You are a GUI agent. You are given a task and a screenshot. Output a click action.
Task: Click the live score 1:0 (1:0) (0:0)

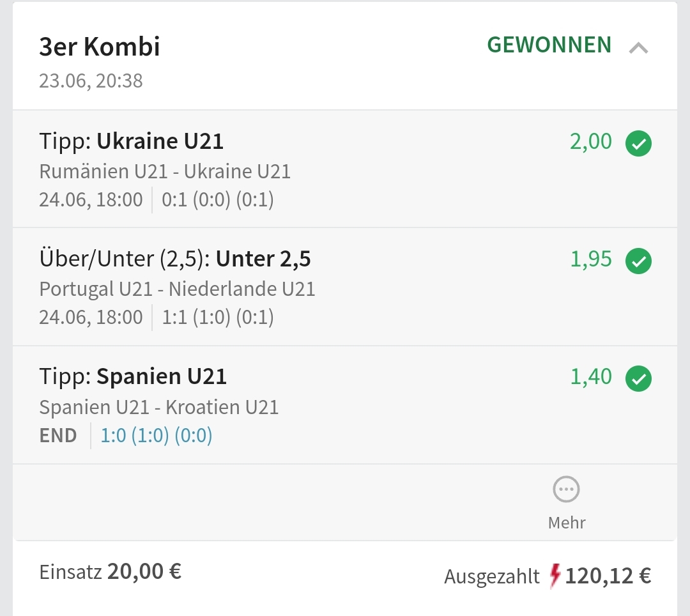157,436
